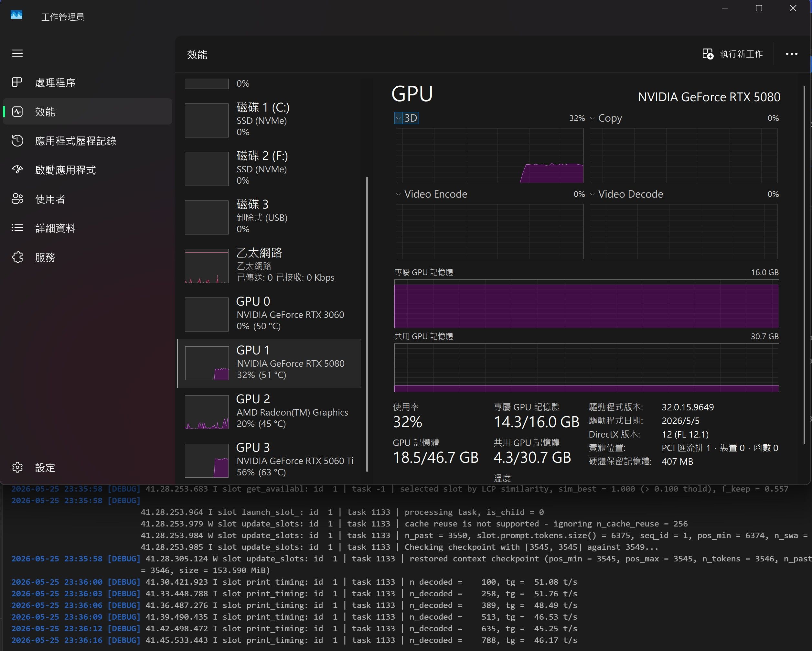Image resolution: width=812 pixels, height=651 pixels.
Task: Click 執行新工作 run new task
Action: [733, 54]
